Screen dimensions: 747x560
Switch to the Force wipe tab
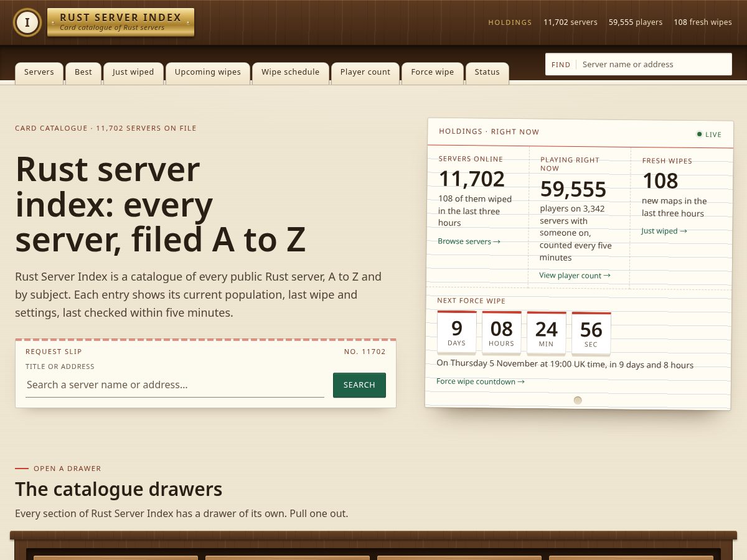[x=433, y=72]
